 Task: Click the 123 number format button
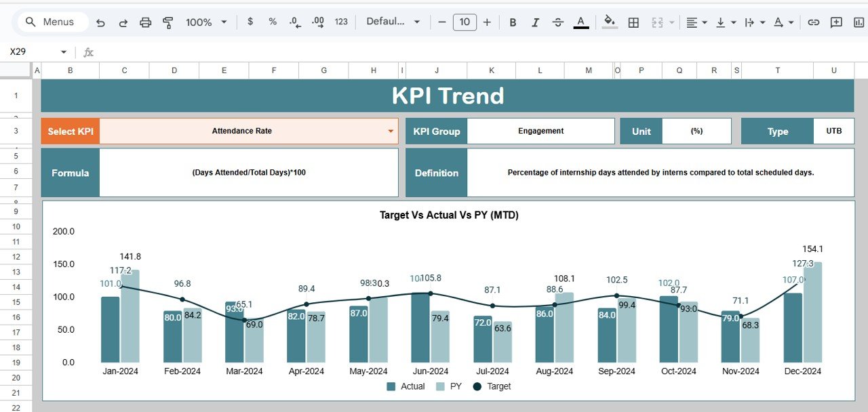341,22
